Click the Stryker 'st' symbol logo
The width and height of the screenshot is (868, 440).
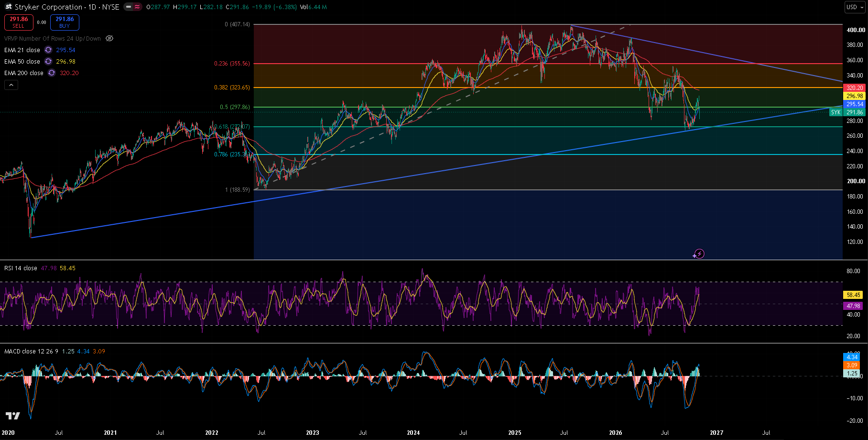coord(8,7)
